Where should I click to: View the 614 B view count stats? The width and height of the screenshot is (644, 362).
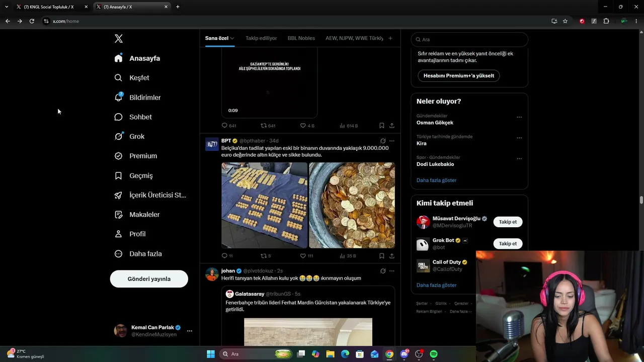pos(349,126)
